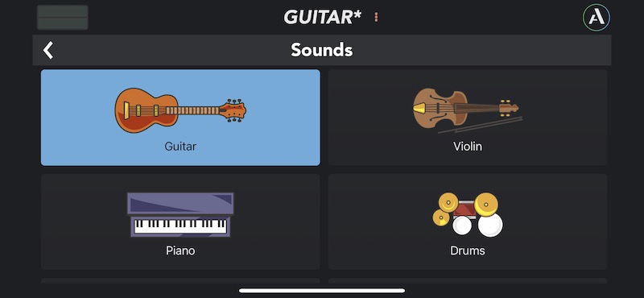Select the partially visible tile below Piano

coord(180,281)
